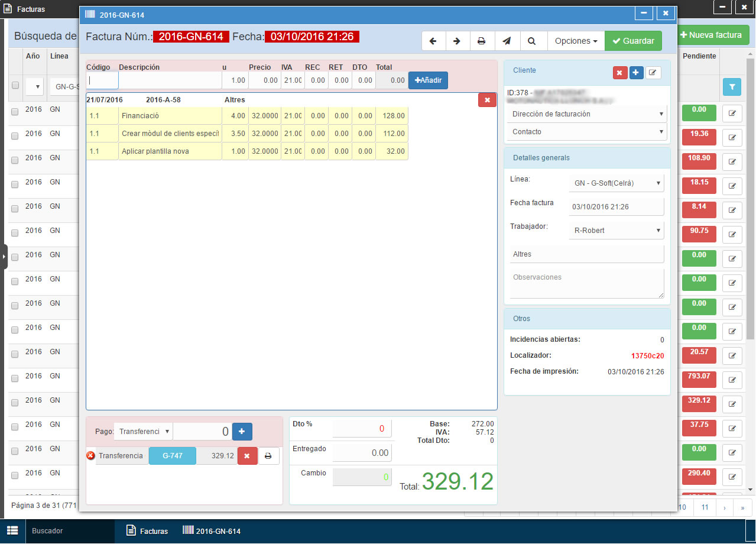The image size is (756, 544).
Task: Delete the G-747 transfer payment
Action: click(x=247, y=456)
